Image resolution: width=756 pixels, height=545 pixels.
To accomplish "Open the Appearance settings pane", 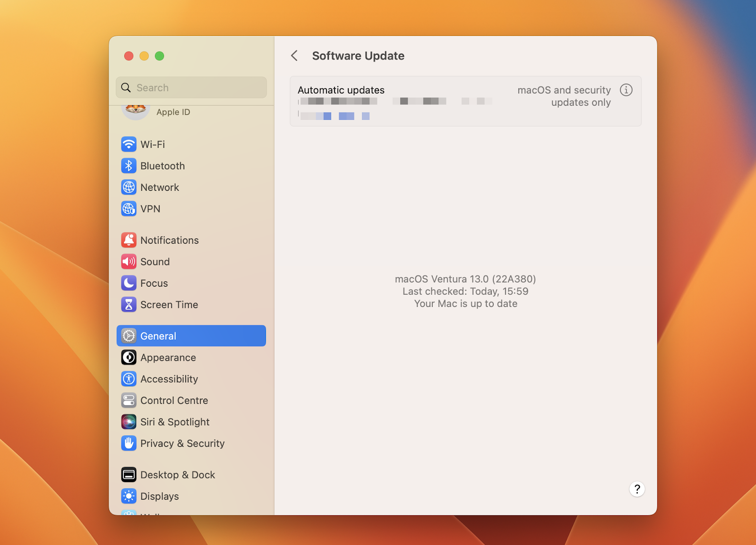I will coord(191,358).
